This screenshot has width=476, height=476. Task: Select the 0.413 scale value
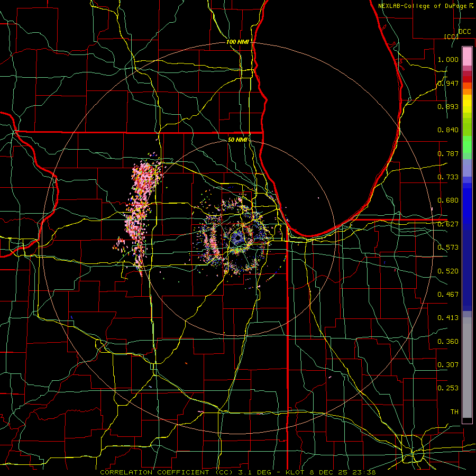448,318
